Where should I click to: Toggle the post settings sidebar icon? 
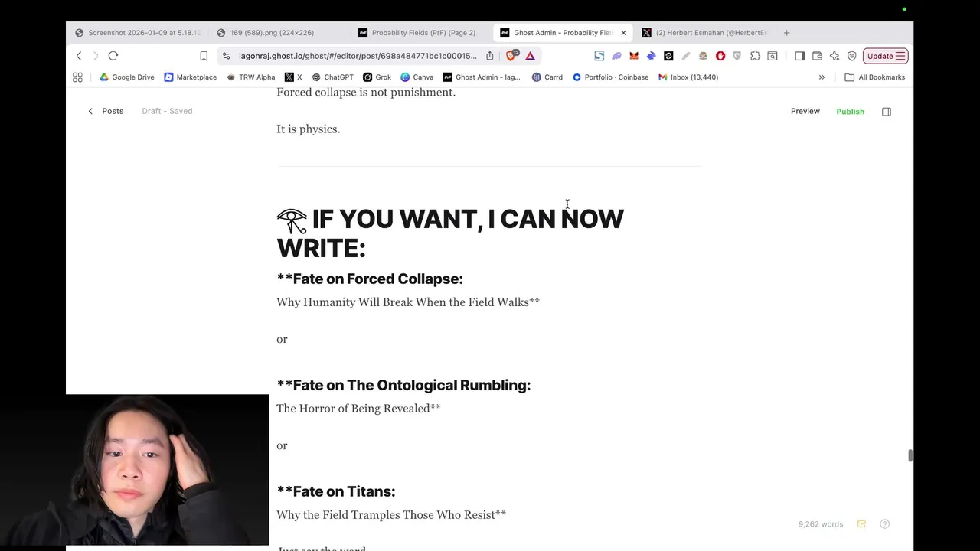click(887, 112)
